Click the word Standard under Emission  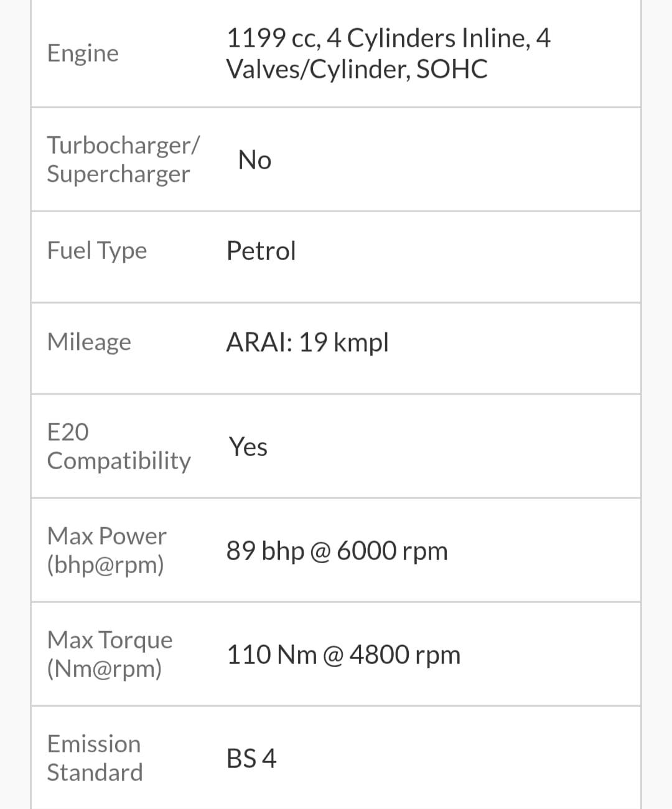click(95, 772)
